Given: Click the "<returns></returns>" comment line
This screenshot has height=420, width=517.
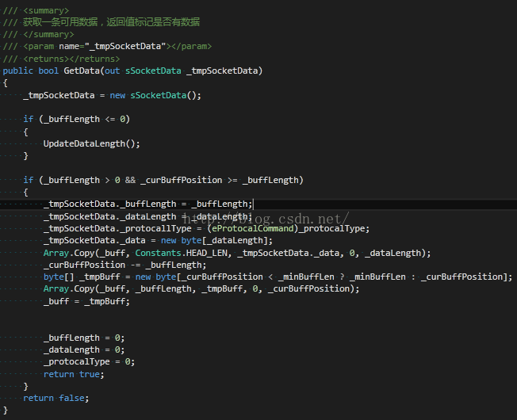Looking at the screenshot, I should click(61, 59).
